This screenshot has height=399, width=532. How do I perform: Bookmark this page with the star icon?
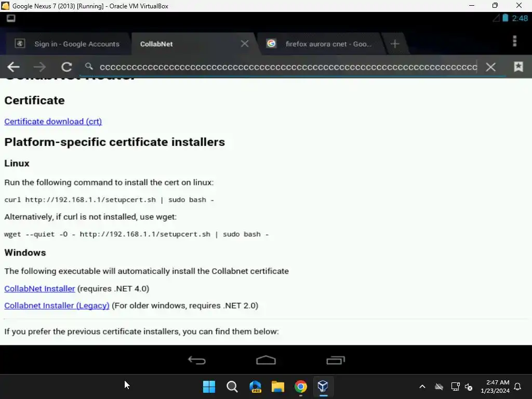518,66
